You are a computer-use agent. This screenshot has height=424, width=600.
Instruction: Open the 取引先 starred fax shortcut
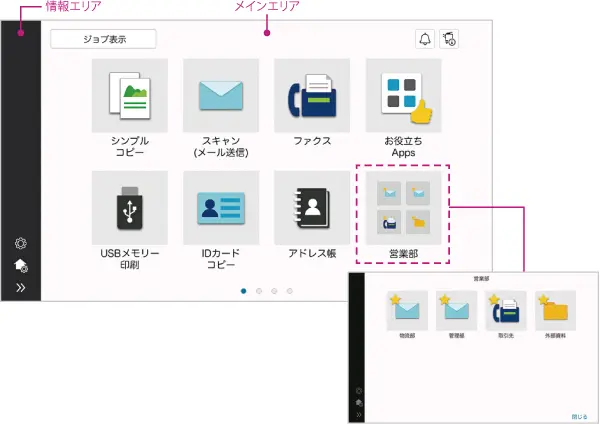click(506, 311)
